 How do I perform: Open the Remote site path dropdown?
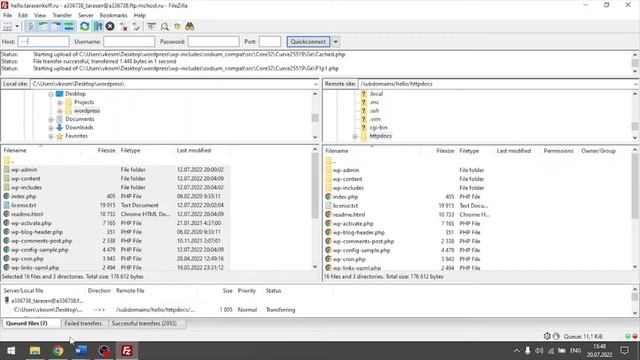pos(636,84)
